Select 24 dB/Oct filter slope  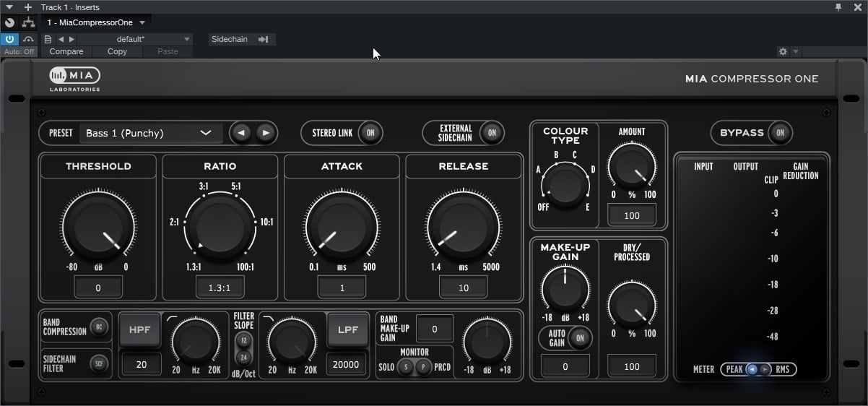243,357
